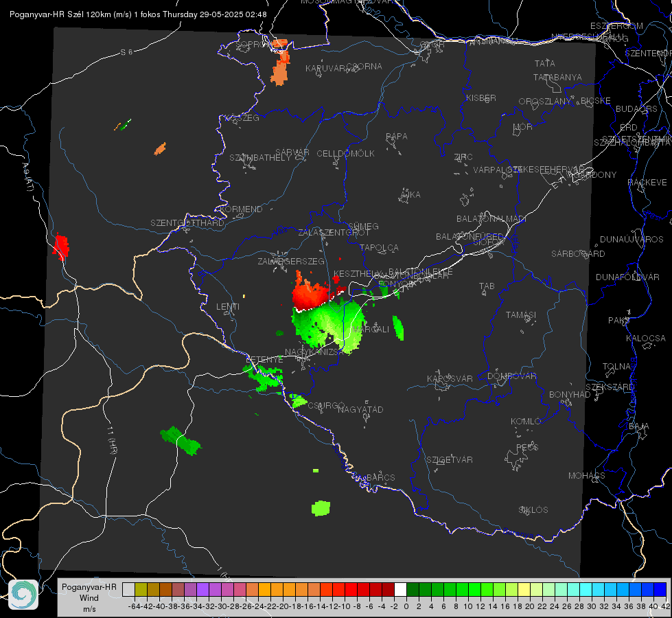Click the SÁRBOGÁRD city label
Image resolution: width=672 pixels, height=618 pixels.
(x=578, y=253)
